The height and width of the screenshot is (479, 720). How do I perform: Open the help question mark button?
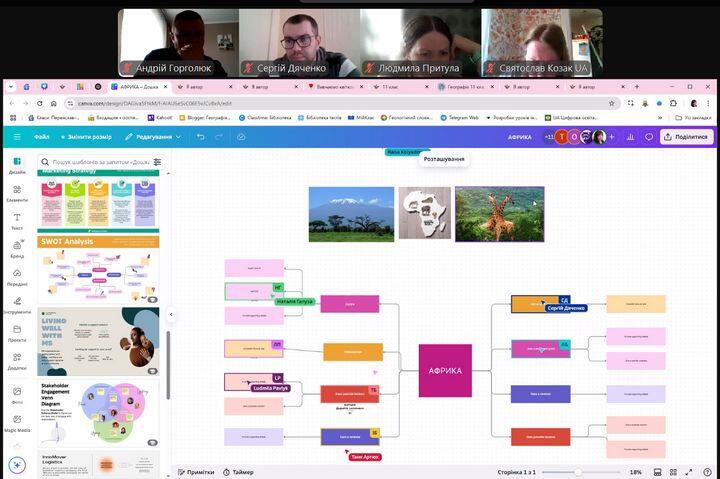pos(707,472)
